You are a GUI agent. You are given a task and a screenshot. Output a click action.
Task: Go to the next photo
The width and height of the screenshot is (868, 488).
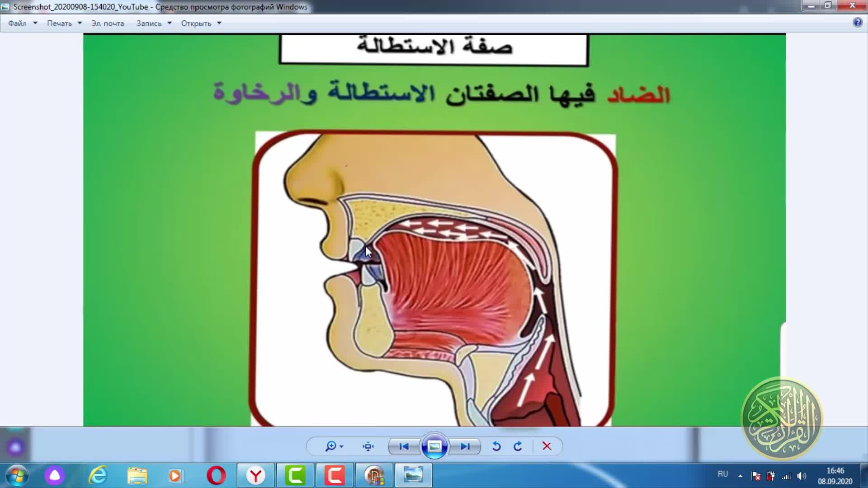pos(465,446)
